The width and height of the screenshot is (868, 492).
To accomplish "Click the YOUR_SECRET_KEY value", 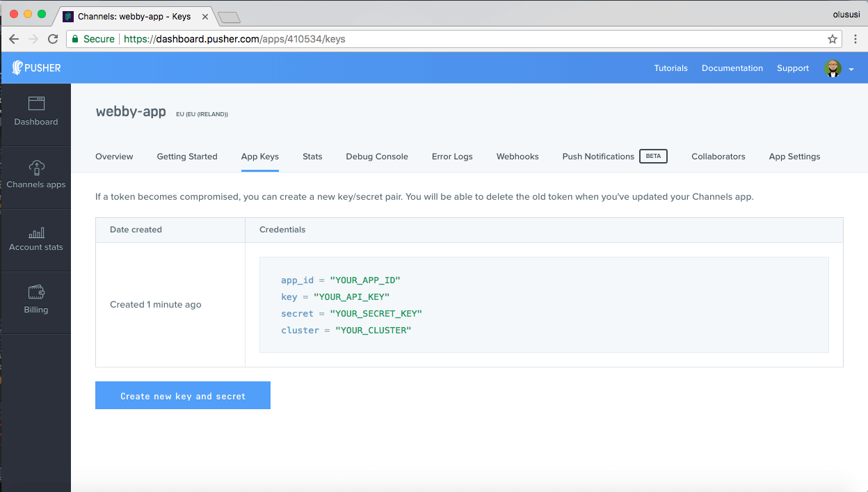I will (376, 314).
